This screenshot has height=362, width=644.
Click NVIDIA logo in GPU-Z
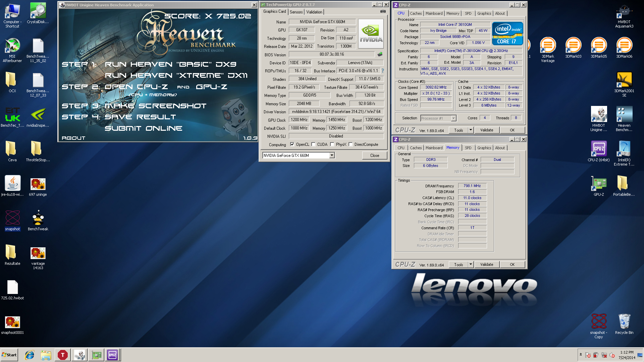coord(371,34)
